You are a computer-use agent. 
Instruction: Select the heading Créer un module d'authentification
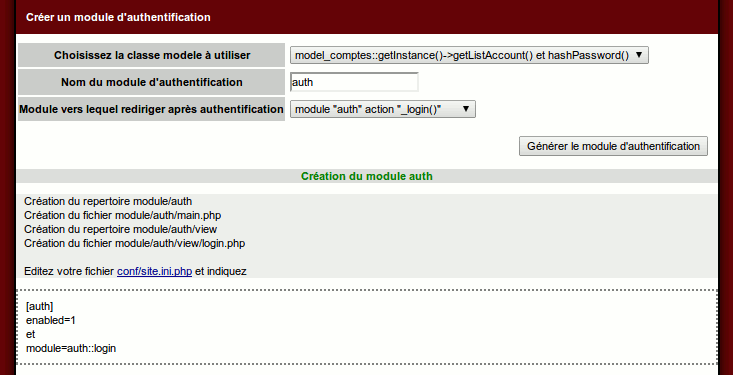[118, 17]
